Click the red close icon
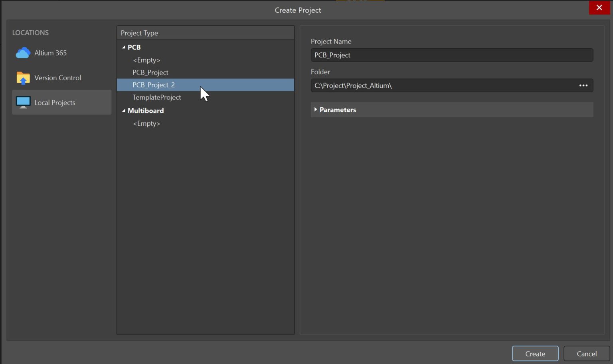Screen dimensions: 613x364 pyautogui.click(x=599, y=7)
